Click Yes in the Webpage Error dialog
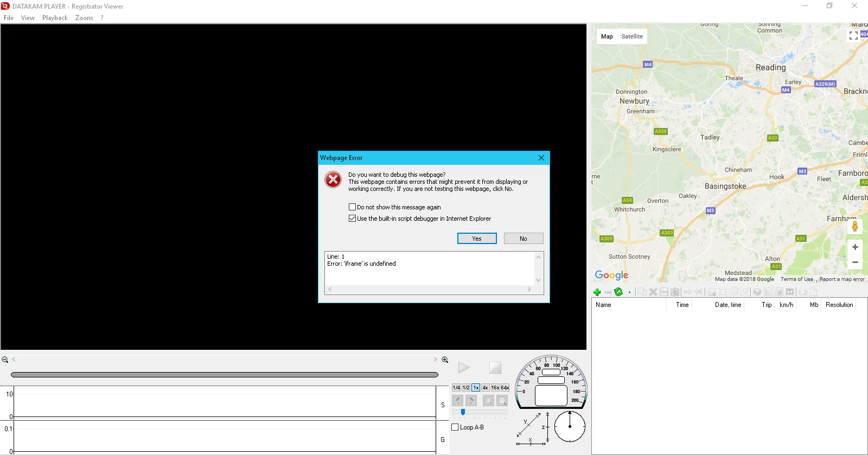 tap(477, 239)
